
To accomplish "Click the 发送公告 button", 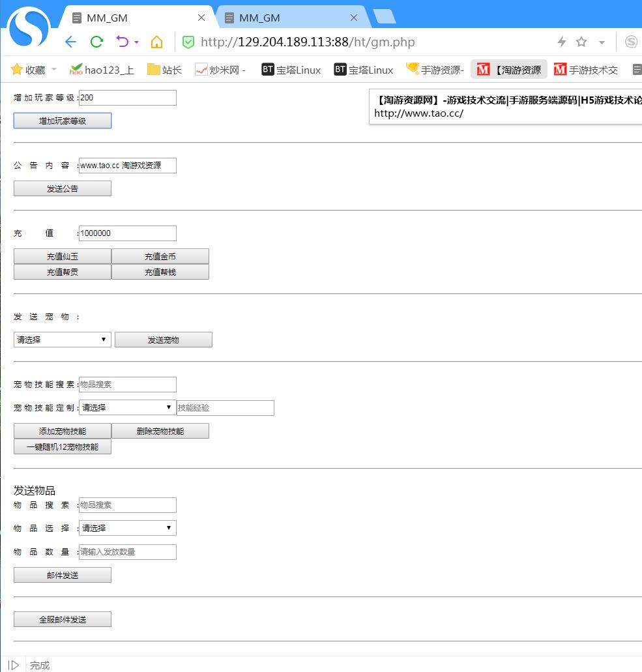I will tap(63, 188).
